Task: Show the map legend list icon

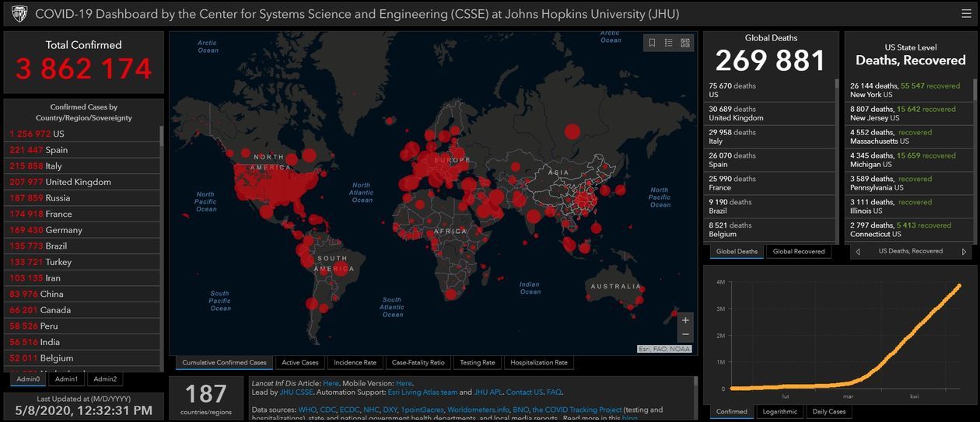Action: coord(669,43)
